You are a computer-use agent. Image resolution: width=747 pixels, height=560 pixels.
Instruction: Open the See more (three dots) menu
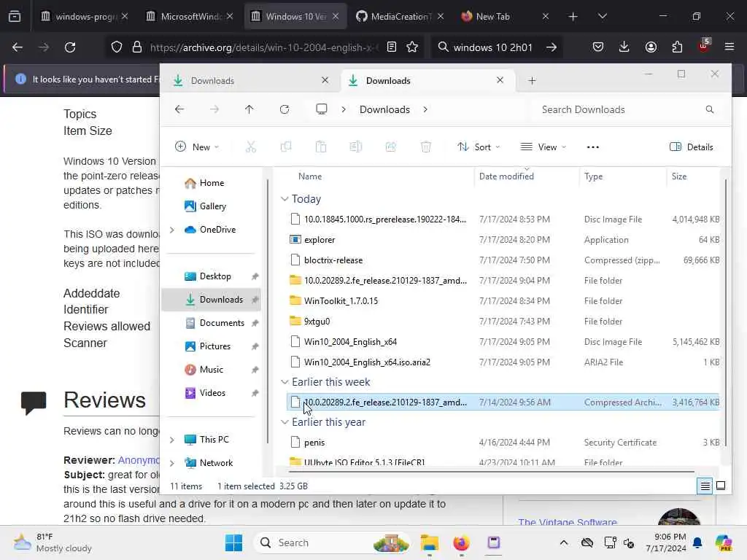592,147
